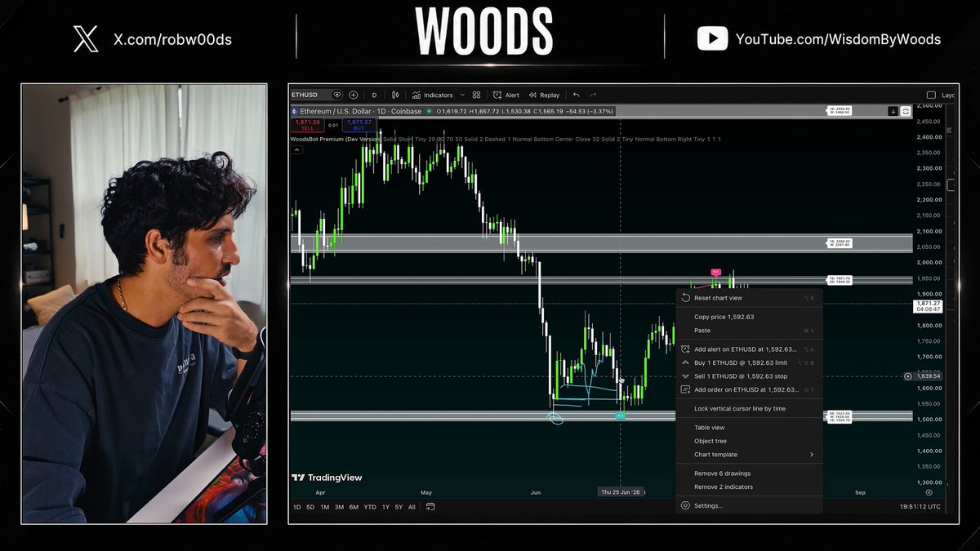Screen dimensions: 980x551
Task: Open the go to date calendar icon
Action: tap(430, 507)
